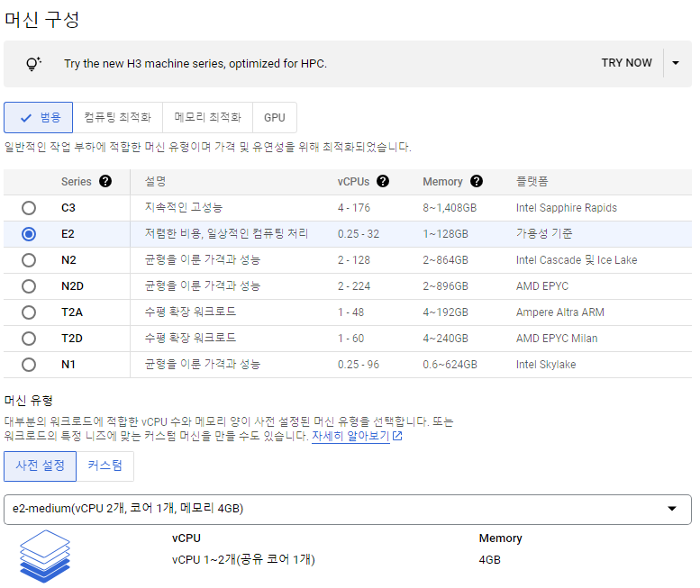
Task: Open the Memory help icon
Action: coord(477,182)
